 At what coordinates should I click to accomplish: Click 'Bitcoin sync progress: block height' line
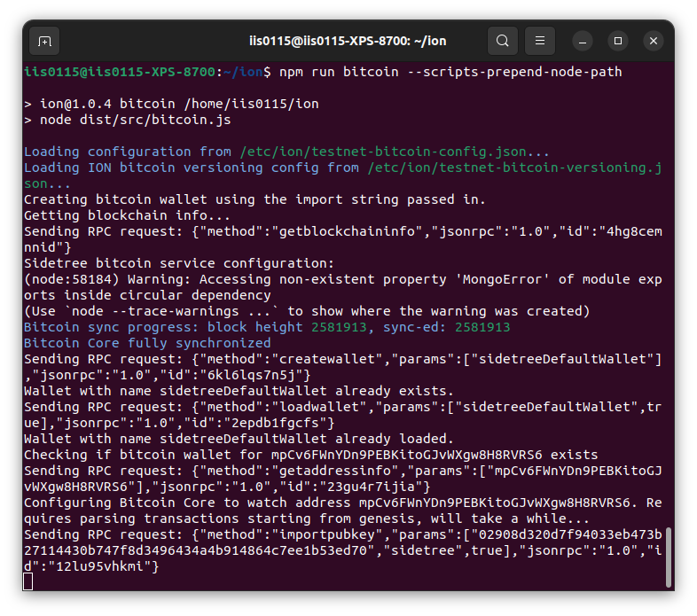267,328
